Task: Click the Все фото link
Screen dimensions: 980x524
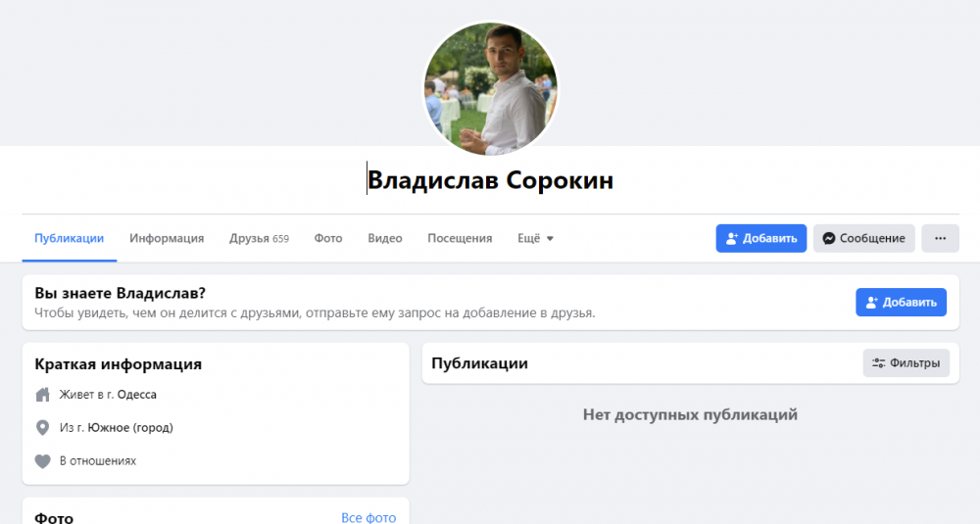Action: click(368, 517)
